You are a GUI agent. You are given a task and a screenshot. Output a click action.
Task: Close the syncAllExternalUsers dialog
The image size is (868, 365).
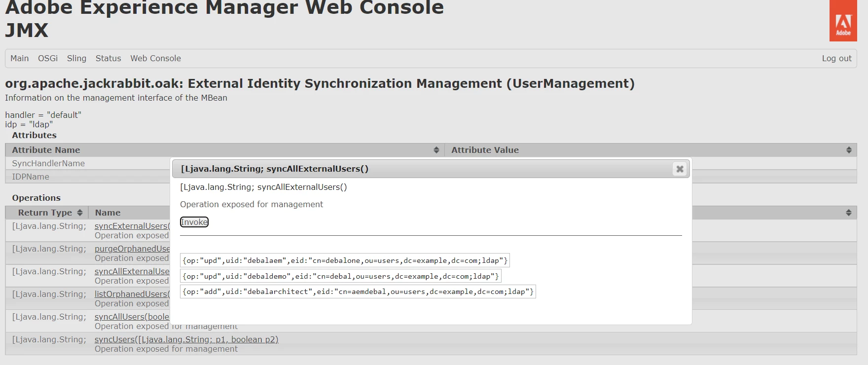[680, 169]
